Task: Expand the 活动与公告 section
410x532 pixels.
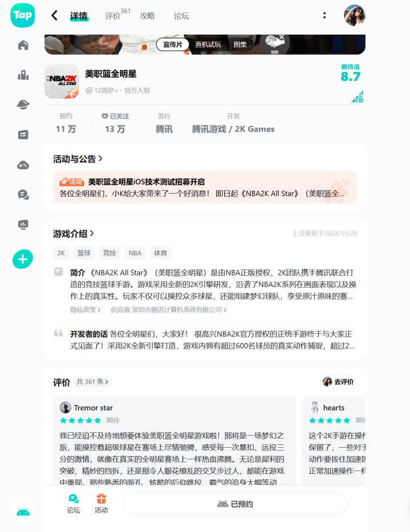Action: 77,159
